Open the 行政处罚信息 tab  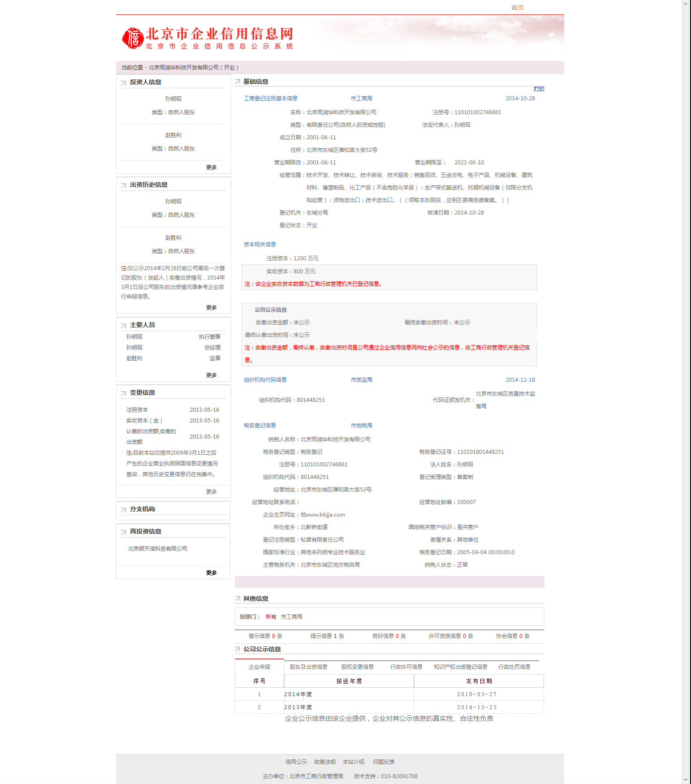click(514, 667)
